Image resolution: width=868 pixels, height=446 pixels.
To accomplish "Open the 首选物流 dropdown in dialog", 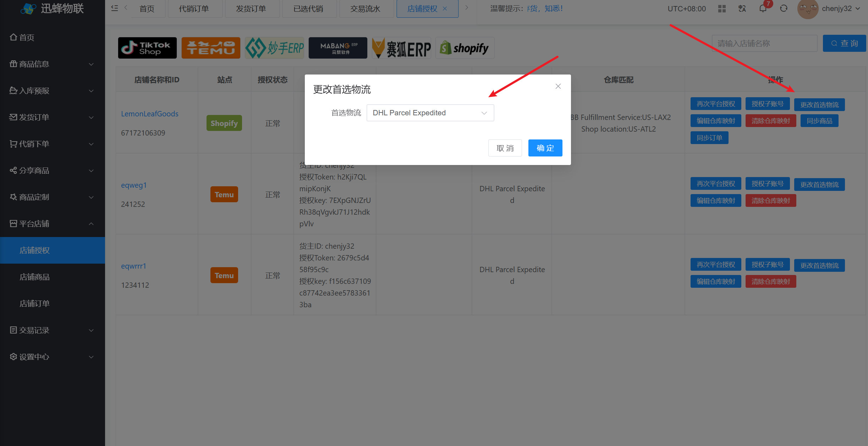I will coord(430,113).
